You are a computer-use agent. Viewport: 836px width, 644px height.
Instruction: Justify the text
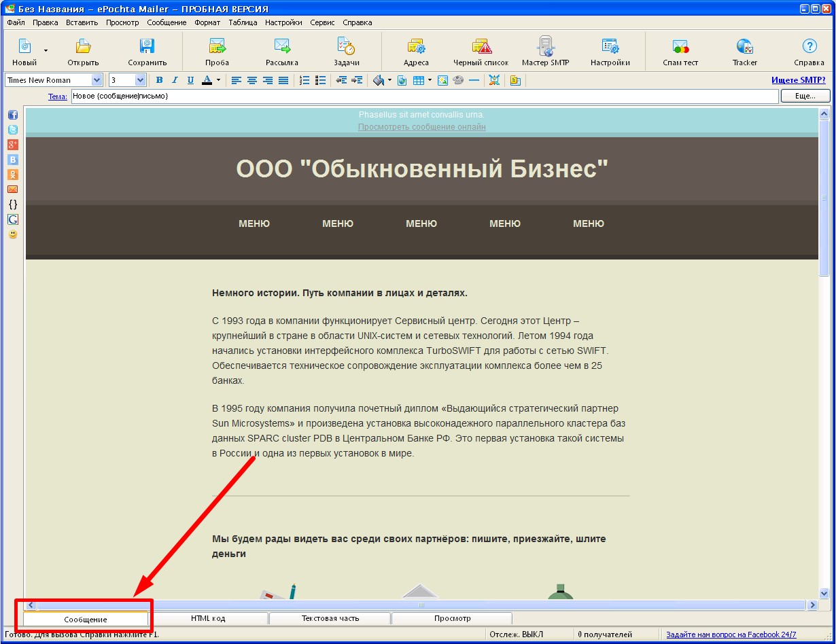click(x=283, y=80)
